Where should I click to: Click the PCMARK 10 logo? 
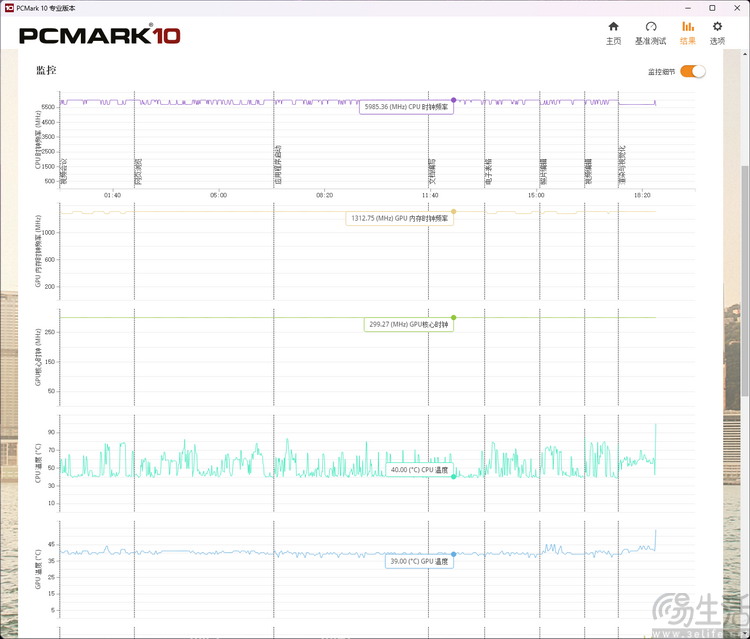pos(99,35)
